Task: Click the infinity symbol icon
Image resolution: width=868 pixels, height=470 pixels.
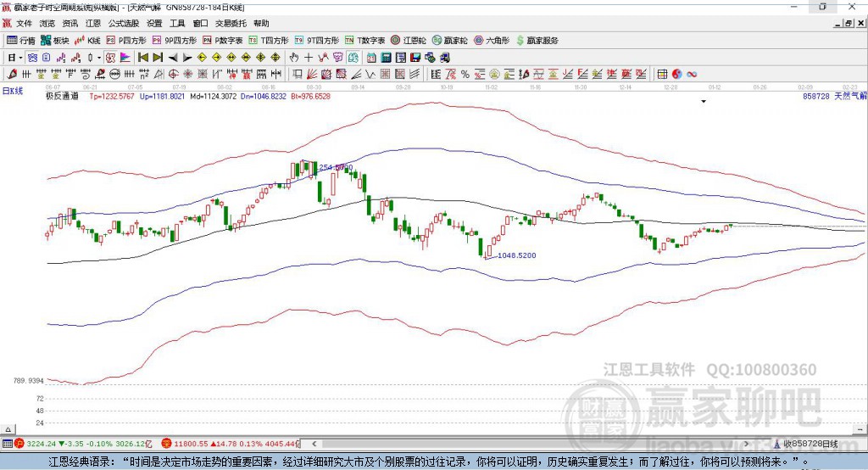Action: tap(692, 75)
